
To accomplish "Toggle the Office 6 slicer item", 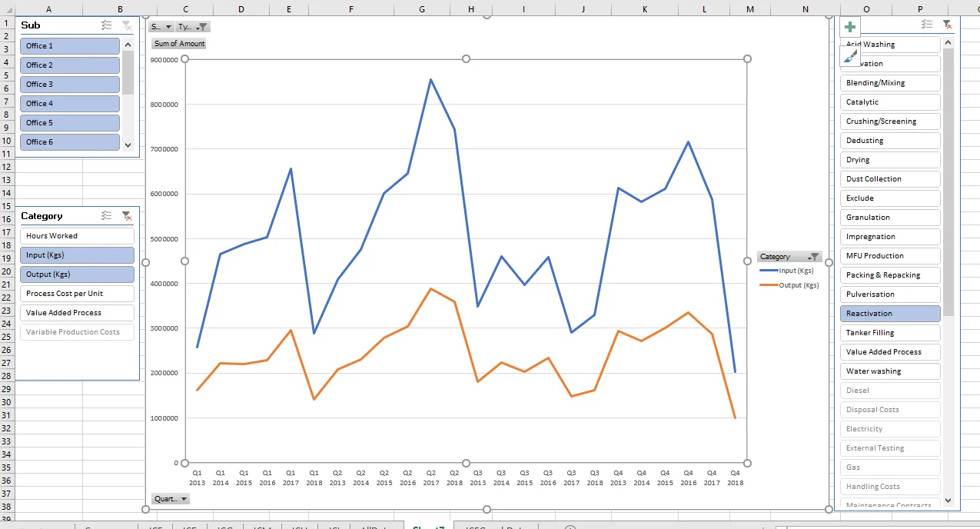I will pos(70,142).
